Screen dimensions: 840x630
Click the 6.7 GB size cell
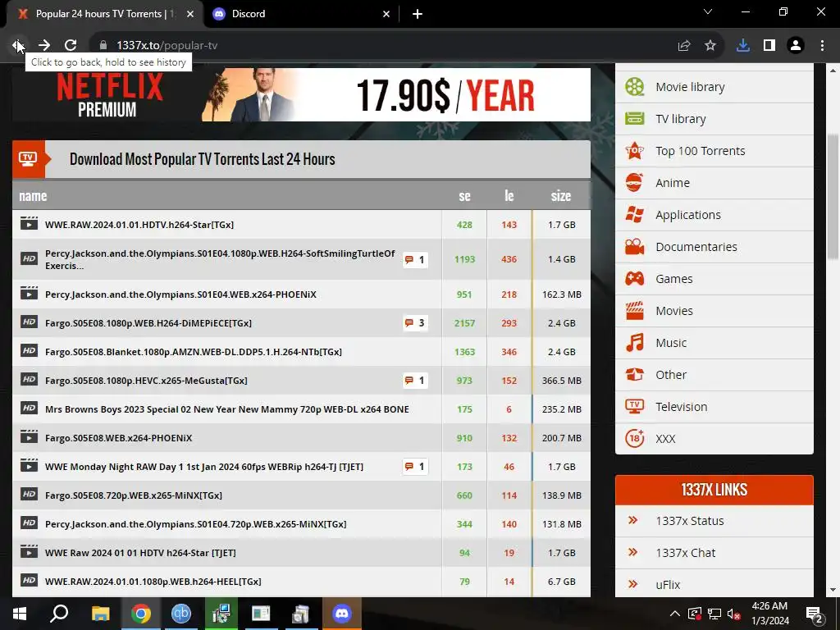pos(561,582)
